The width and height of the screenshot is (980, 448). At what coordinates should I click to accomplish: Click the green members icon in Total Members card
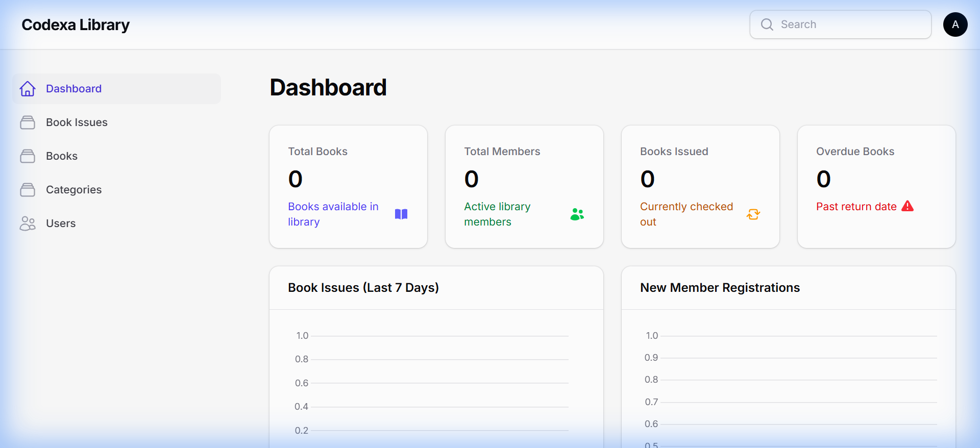click(x=577, y=214)
